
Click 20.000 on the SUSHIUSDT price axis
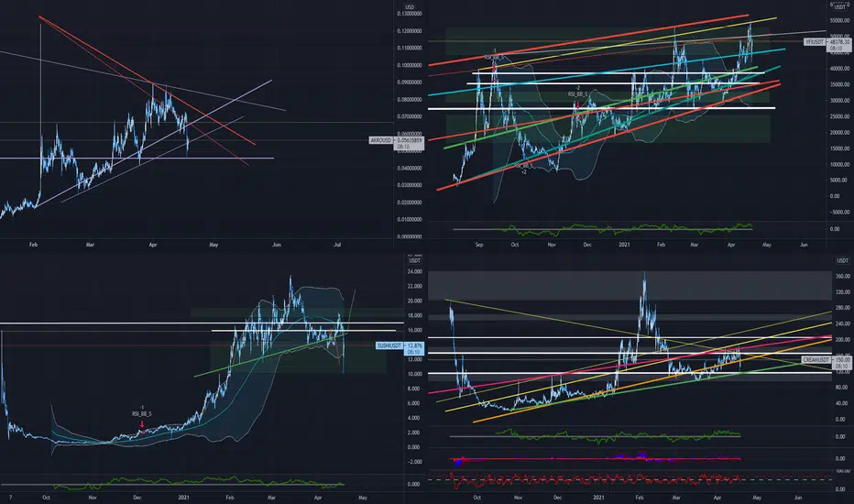click(414, 301)
